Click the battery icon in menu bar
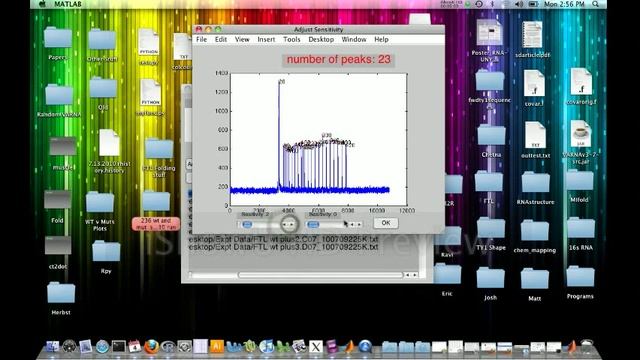The image size is (640, 360). tap(533, 4)
